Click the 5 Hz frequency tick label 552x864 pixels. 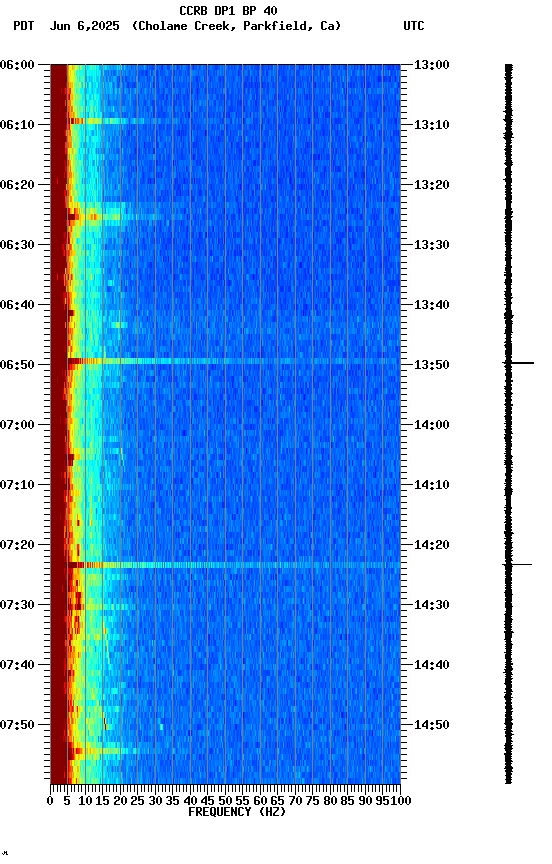click(x=67, y=801)
